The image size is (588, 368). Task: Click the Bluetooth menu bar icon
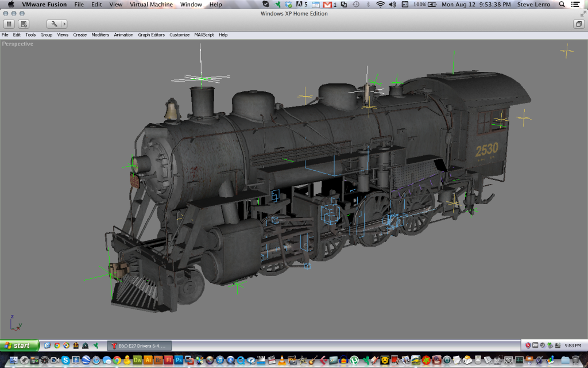pos(368,5)
